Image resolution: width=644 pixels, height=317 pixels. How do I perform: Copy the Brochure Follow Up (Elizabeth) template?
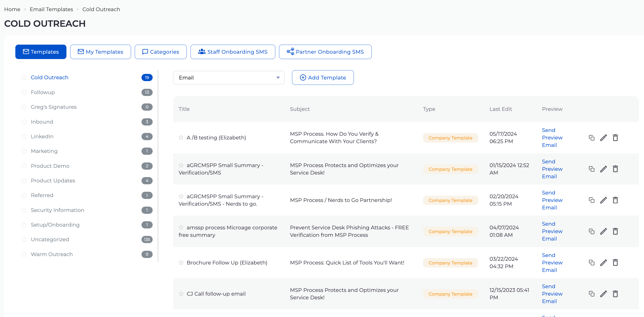pos(591,262)
